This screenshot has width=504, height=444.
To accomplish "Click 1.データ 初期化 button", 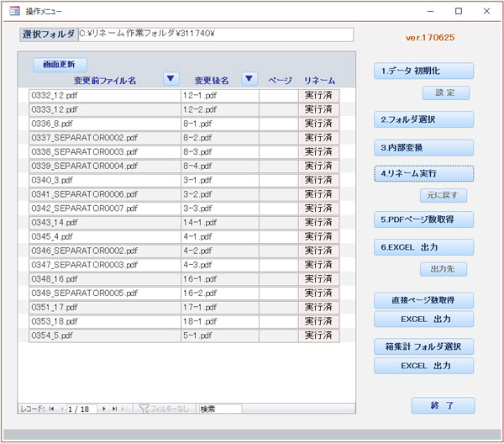I will (423, 71).
